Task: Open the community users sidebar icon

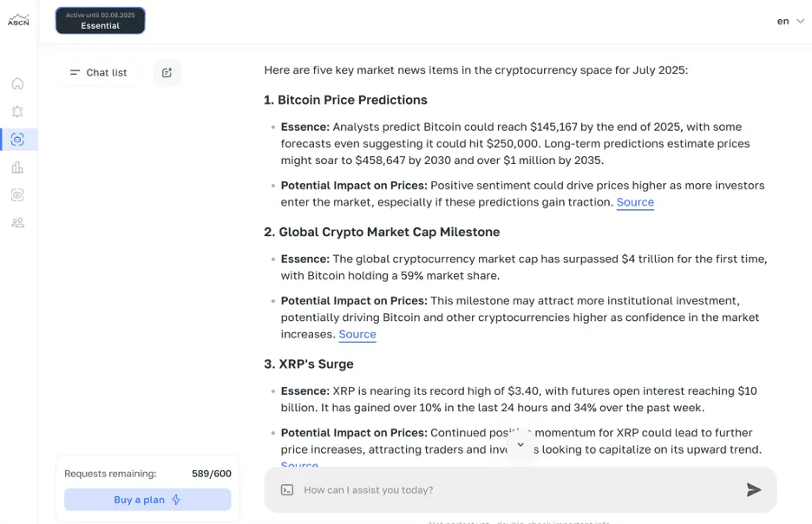Action: pos(17,223)
